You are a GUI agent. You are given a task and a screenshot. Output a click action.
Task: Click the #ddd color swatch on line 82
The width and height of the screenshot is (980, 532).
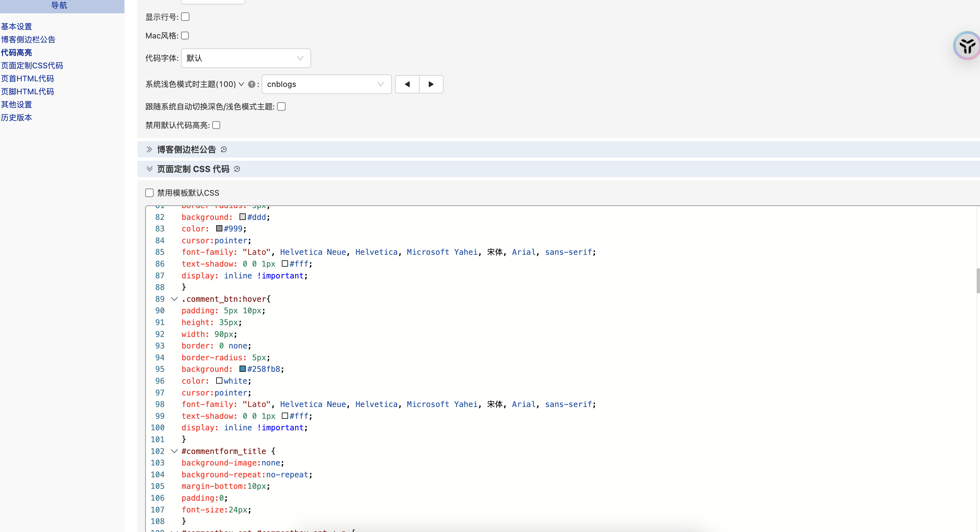(242, 217)
